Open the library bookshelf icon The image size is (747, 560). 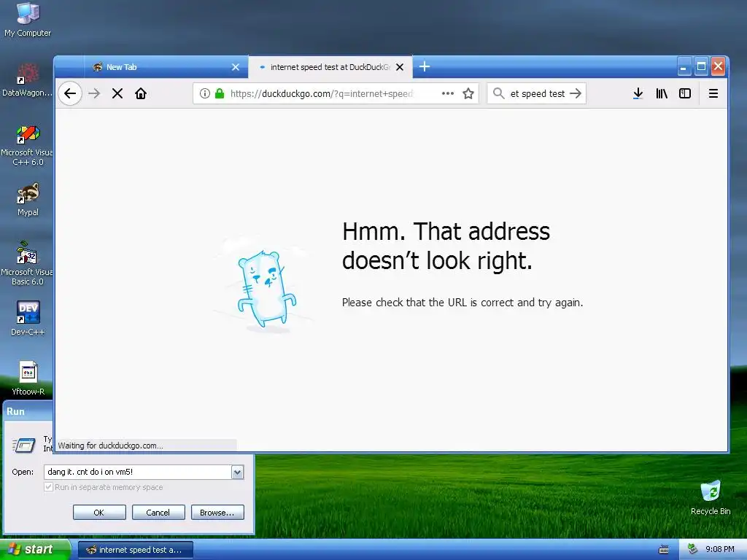tap(662, 93)
